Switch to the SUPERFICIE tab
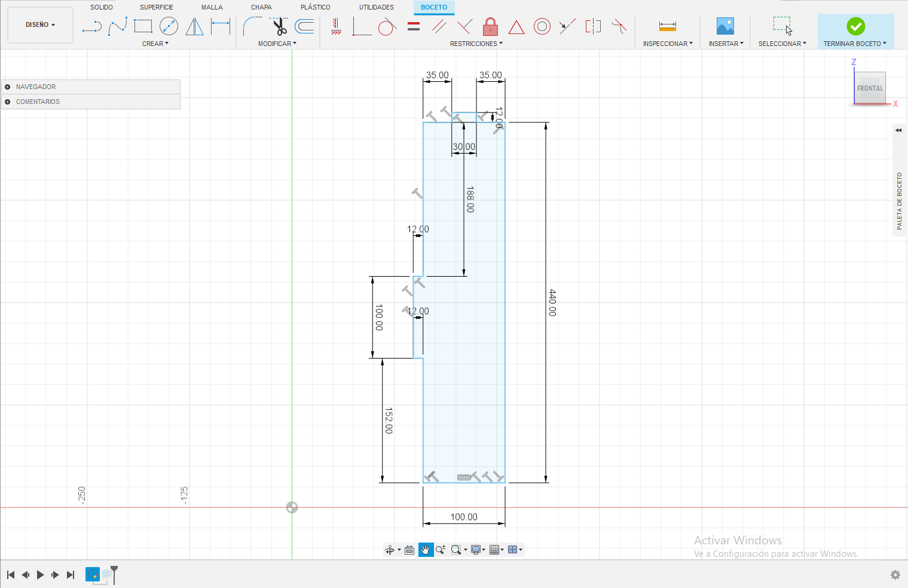The height and width of the screenshot is (588, 908). tap(157, 7)
